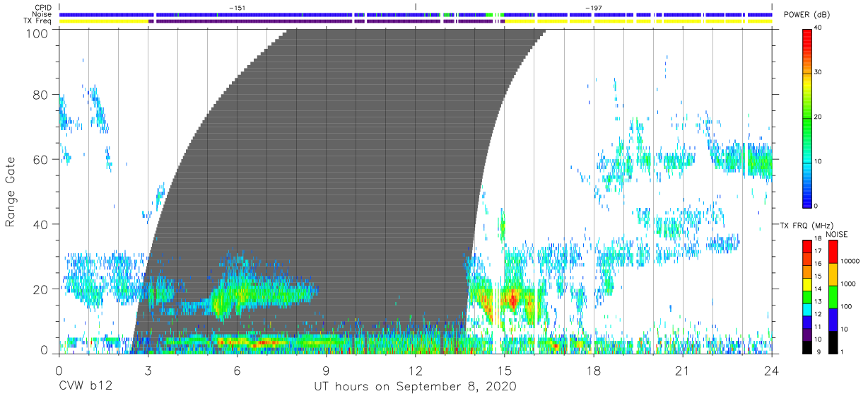868x401 pixels.
Task: Click the -197 CPID value
Action: pyautogui.click(x=594, y=8)
